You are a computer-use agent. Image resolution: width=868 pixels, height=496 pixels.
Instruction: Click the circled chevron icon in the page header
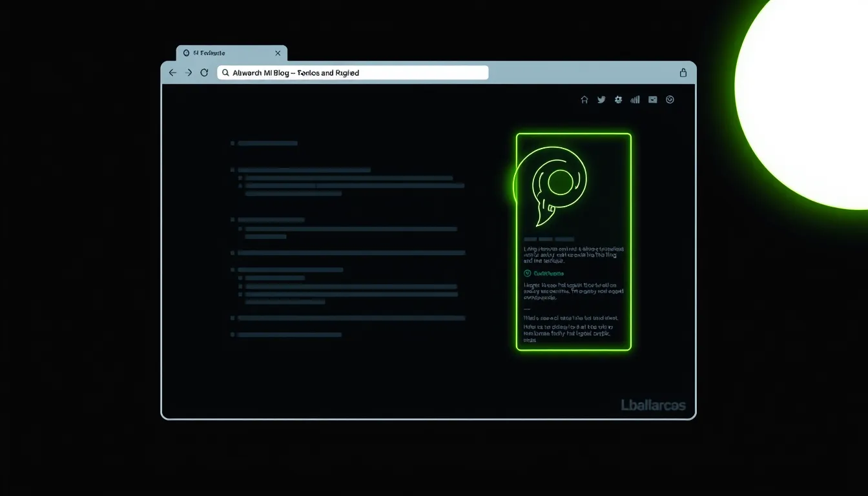click(670, 99)
